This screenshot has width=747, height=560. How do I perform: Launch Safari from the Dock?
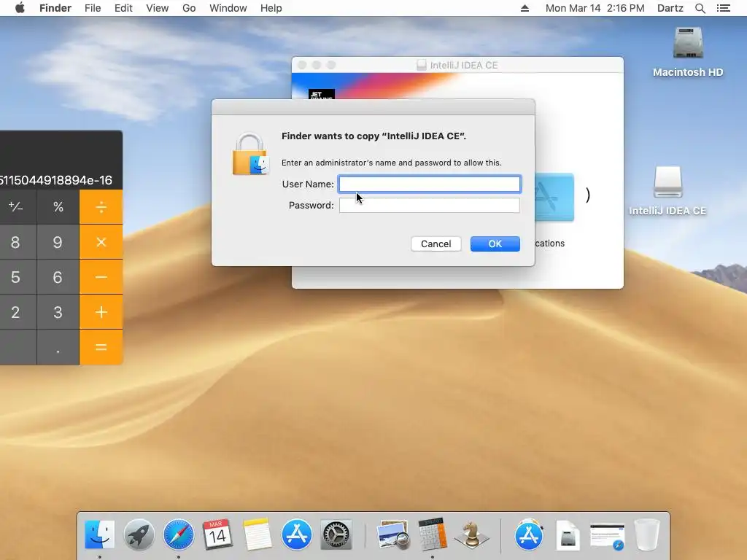[x=179, y=534]
